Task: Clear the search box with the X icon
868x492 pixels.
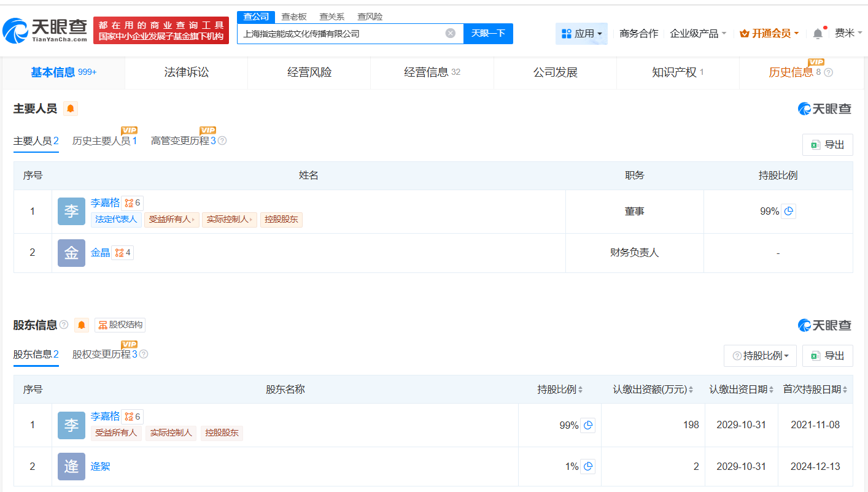Action: 451,33
